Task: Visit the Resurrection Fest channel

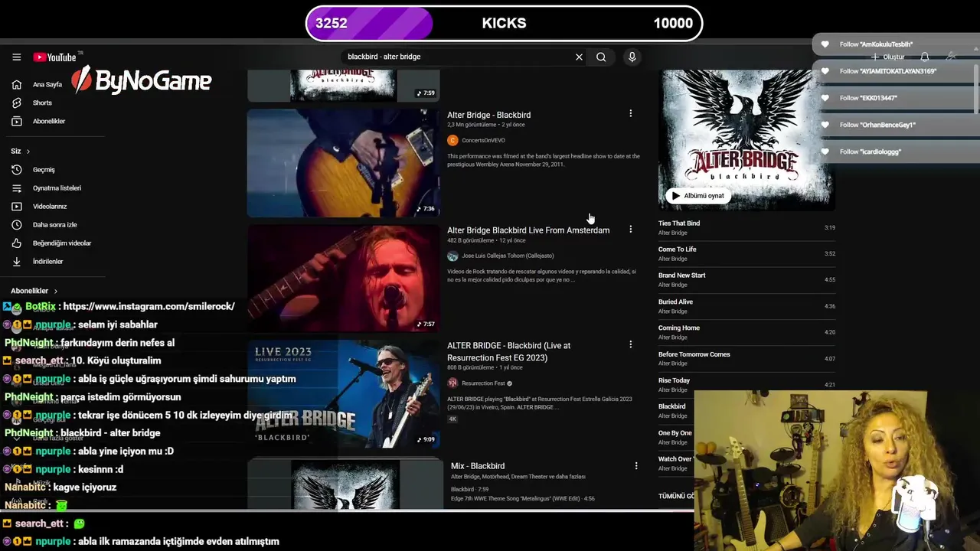Action: tap(483, 383)
